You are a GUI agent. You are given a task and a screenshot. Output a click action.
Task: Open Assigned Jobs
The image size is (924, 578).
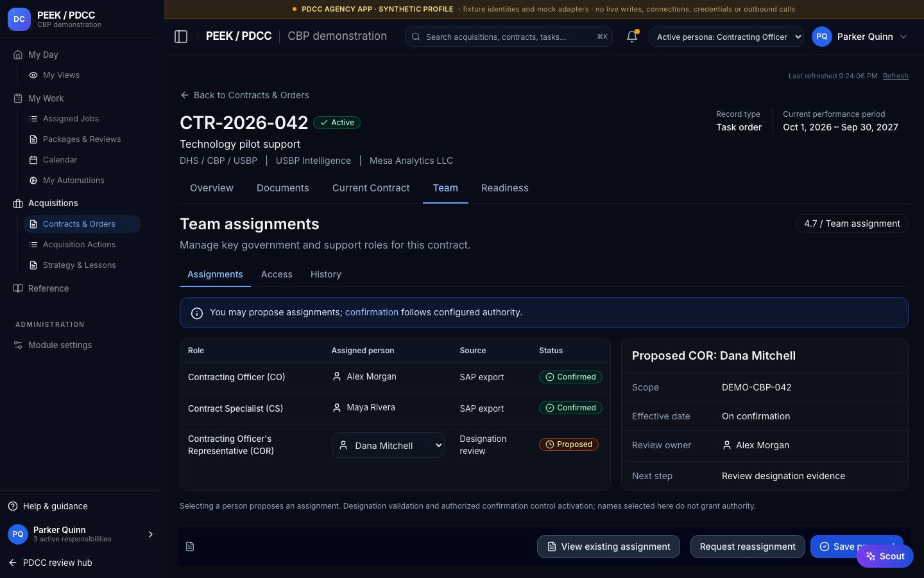point(71,119)
